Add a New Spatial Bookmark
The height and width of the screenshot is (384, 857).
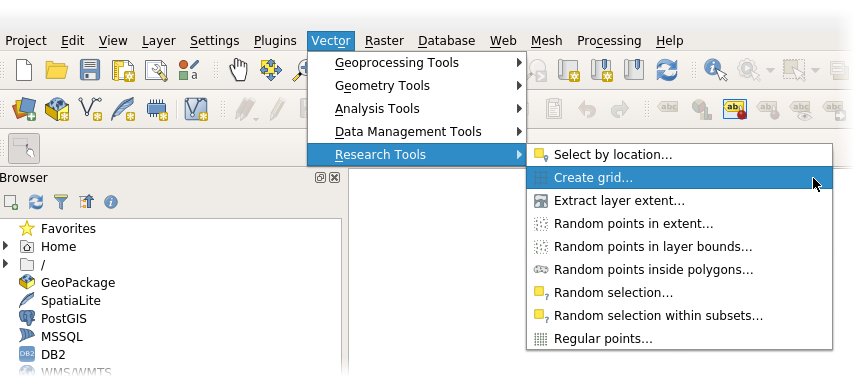coord(601,70)
